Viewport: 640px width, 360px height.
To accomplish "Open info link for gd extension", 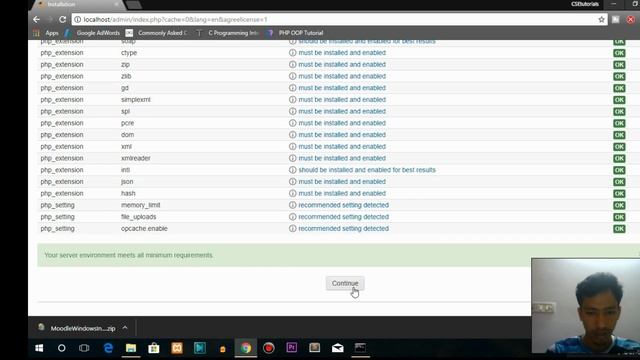I will click(x=342, y=88).
